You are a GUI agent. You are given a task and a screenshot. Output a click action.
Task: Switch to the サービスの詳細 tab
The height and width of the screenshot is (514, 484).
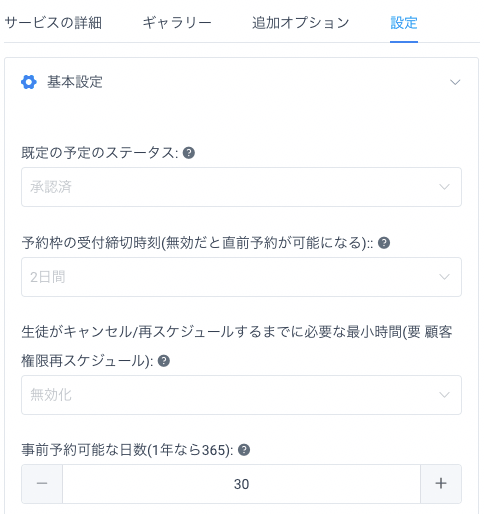[53, 23]
